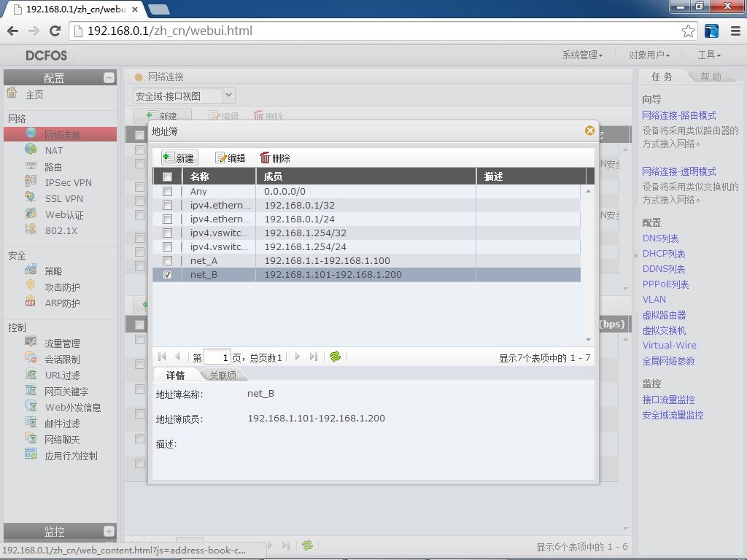The width and height of the screenshot is (747, 560).
Task: Open the 路由 routing icon
Action: click(31, 166)
